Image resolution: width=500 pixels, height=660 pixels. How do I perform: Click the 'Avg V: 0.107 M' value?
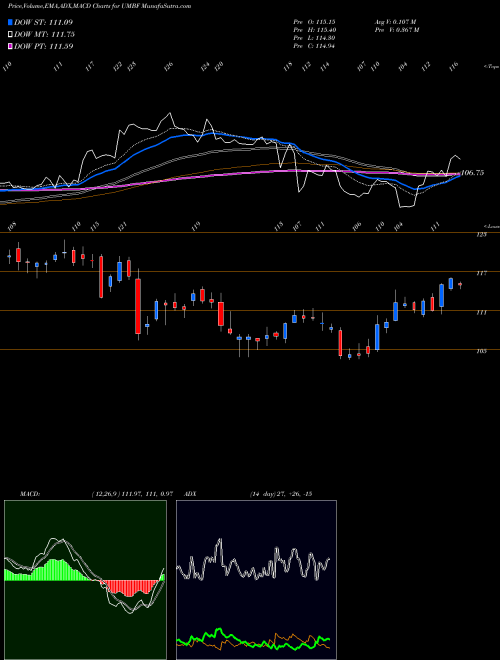pos(395,21)
